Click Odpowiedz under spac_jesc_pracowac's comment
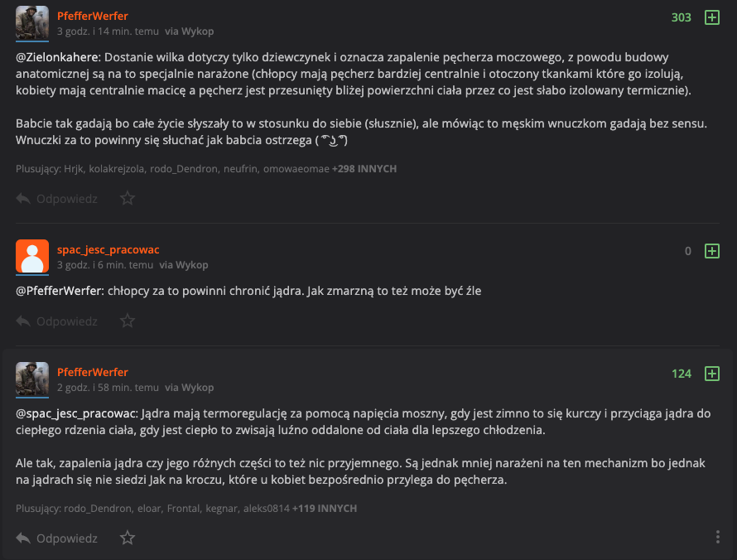737x560 pixels. [x=57, y=321]
